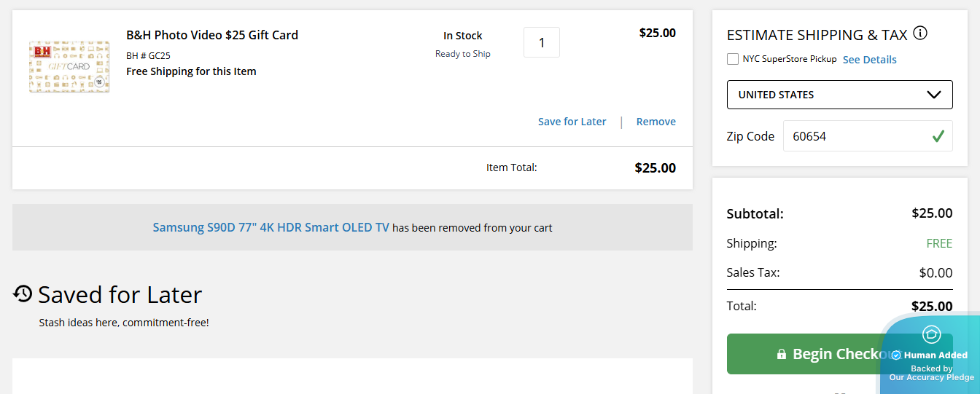Enable the NYC SuperStore Pickup checkbox
The height and width of the screenshot is (394, 980).
tap(733, 59)
